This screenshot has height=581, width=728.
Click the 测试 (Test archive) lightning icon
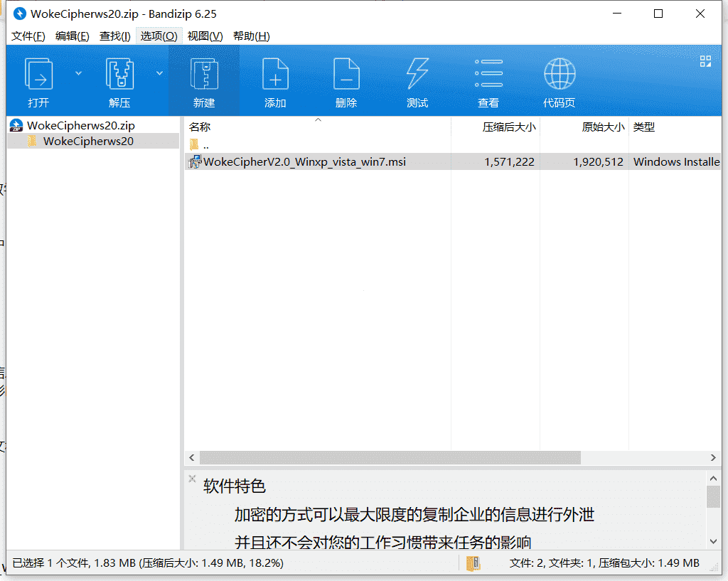(x=417, y=73)
